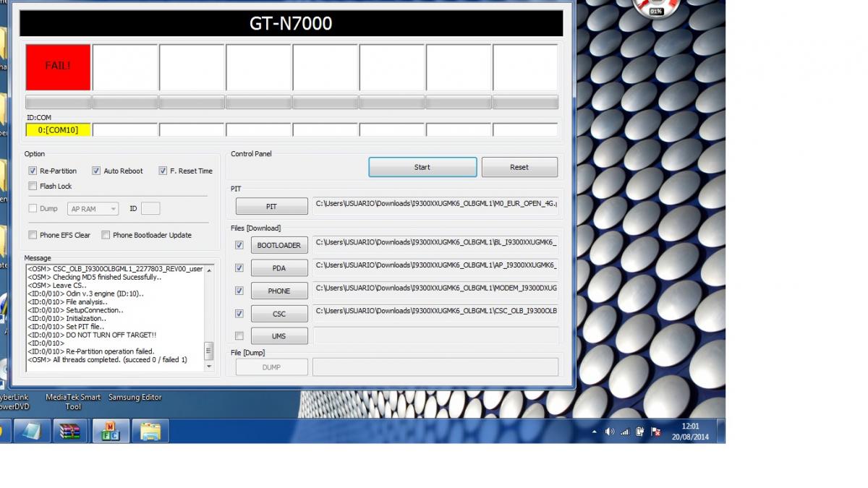868x488 pixels.
Task: Click the DUMP button
Action: tap(271, 367)
